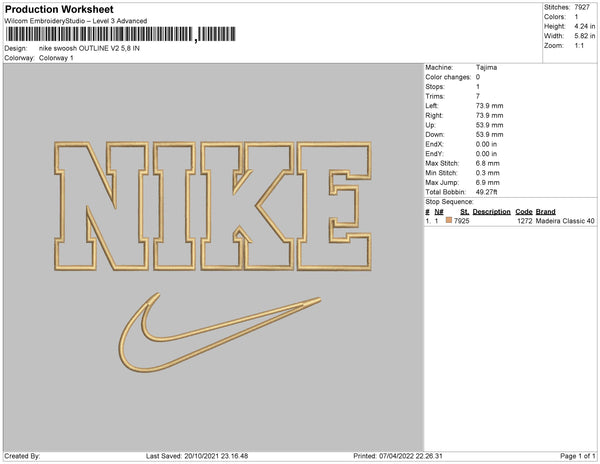
Task: Click the Machine value Tajima
Action: [486, 67]
